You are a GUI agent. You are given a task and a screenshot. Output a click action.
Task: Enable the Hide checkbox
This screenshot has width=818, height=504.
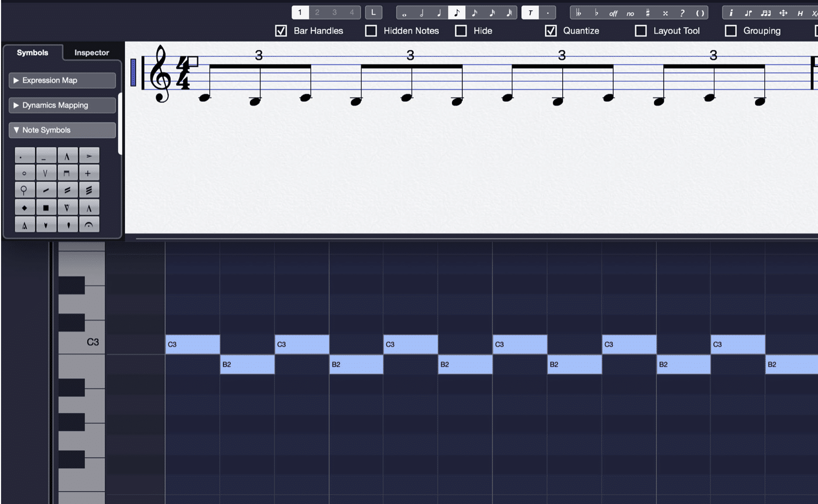(461, 31)
